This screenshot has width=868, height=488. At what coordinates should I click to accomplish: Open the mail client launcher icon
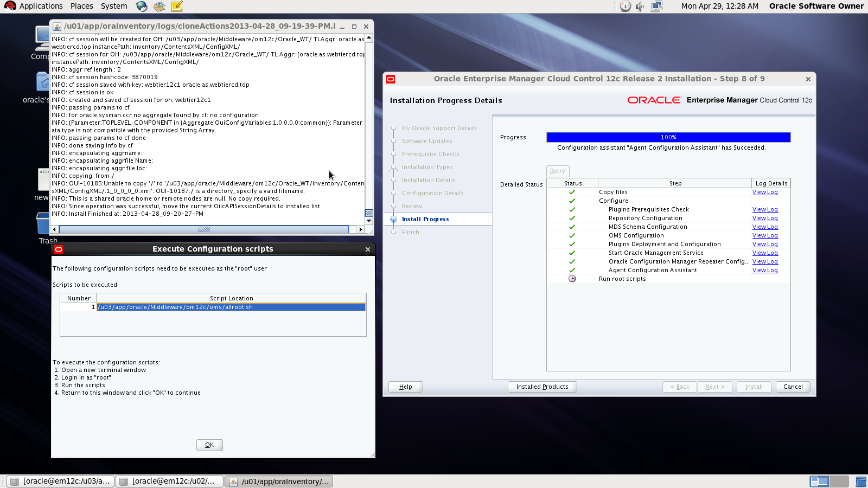[x=159, y=6]
